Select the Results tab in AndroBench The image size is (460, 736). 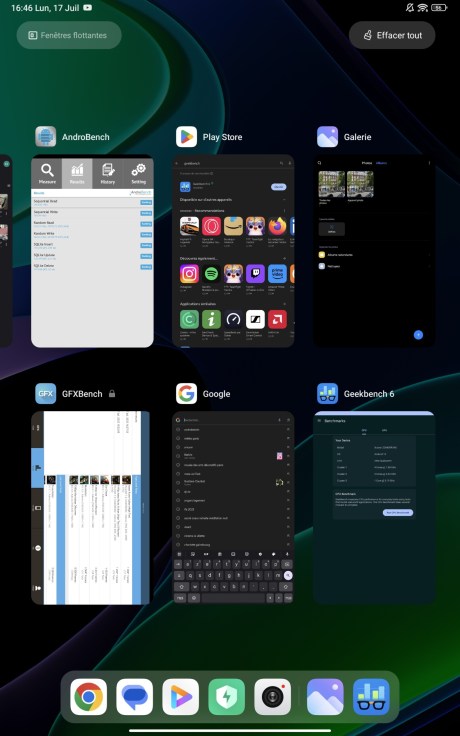click(77, 173)
